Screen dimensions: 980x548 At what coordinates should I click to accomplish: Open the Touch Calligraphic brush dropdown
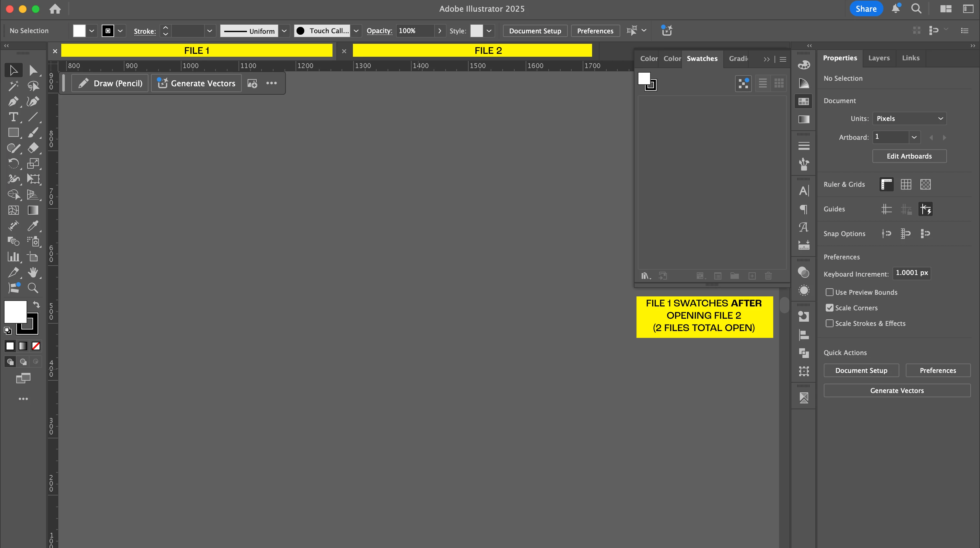tap(356, 31)
